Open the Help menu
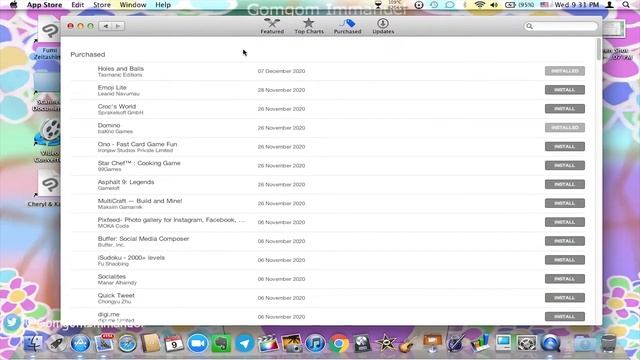Image resolution: width=640 pixels, height=360 pixels. (x=163, y=5)
